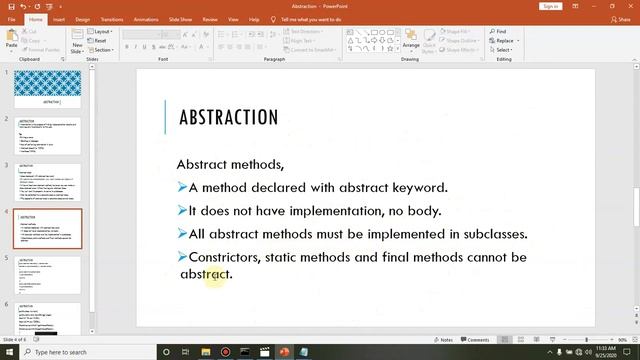Open Windows Start menu

point(9,352)
